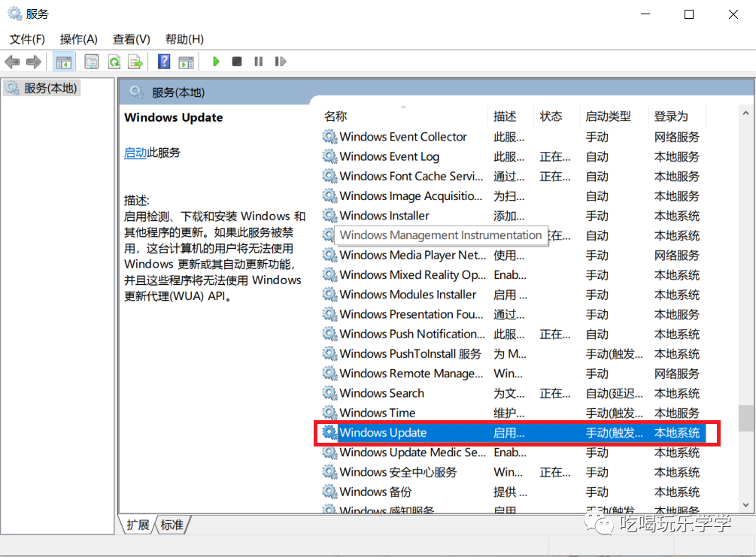
Task: Click the green Start Service play icon
Action: point(216,62)
